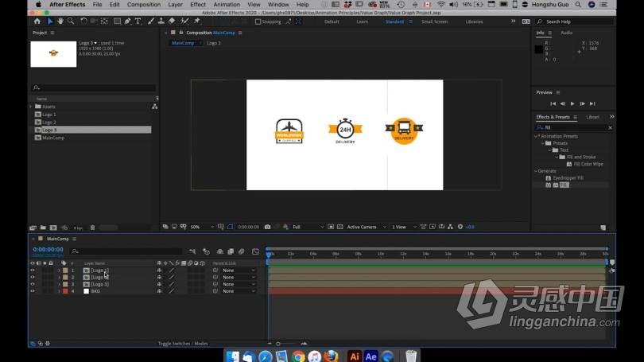Toggle region of interest button

pyautogui.click(x=331, y=227)
